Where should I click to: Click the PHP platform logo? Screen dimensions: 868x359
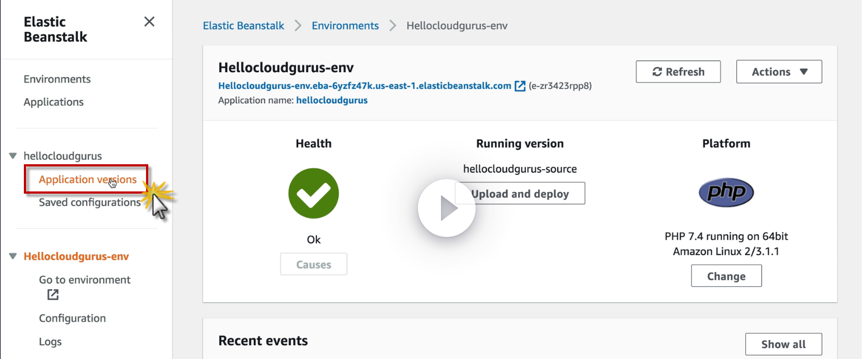click(x=726, y=193)
